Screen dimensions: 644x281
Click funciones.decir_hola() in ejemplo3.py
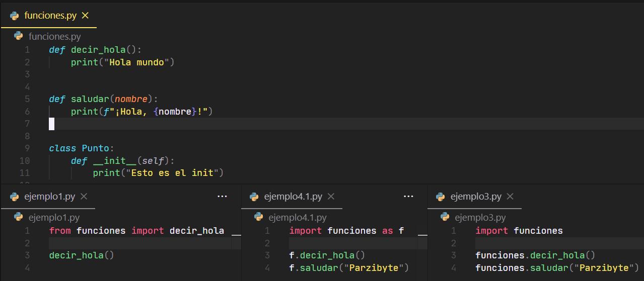tap(535, 255)
